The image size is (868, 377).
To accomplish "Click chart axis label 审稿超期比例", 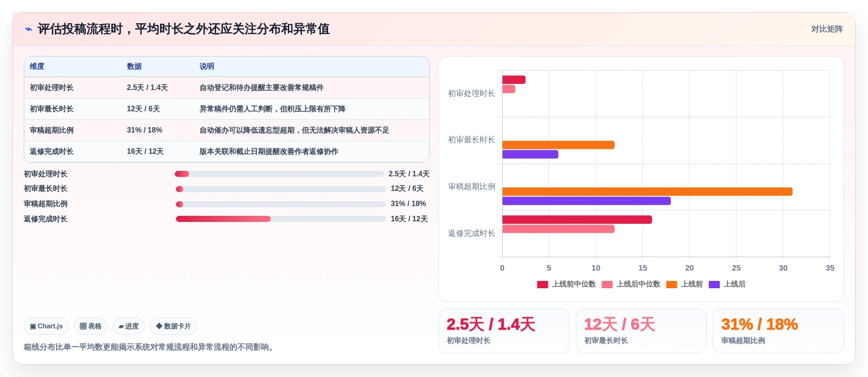I will tap(472, 187).
